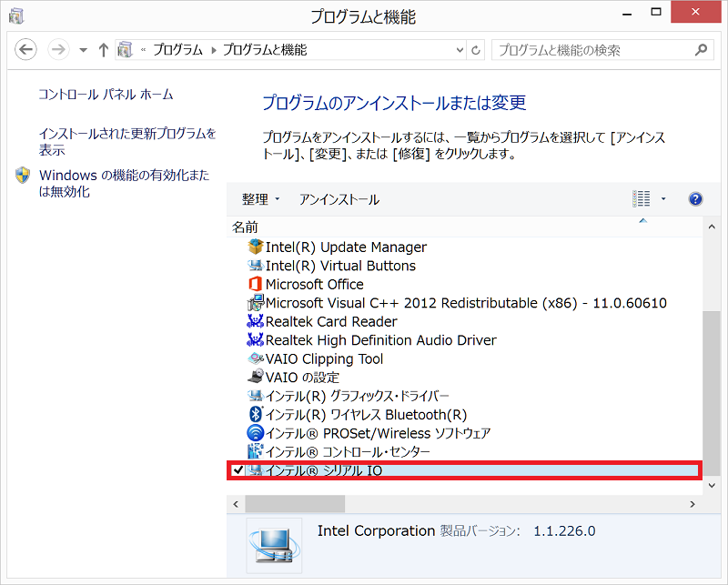This screenshot has height=585, width=728.
Task: Open the recent locations dropdown arrow
Action: point(83,50)
